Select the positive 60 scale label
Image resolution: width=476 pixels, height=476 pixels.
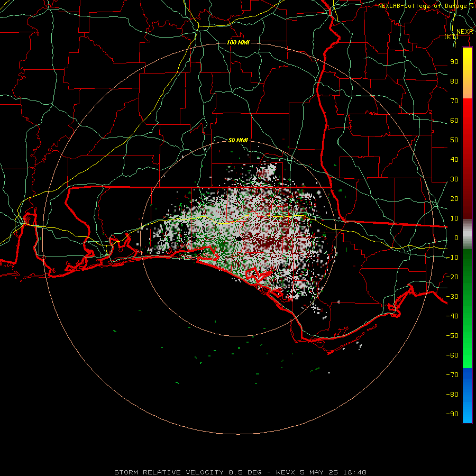coord(454,121)
